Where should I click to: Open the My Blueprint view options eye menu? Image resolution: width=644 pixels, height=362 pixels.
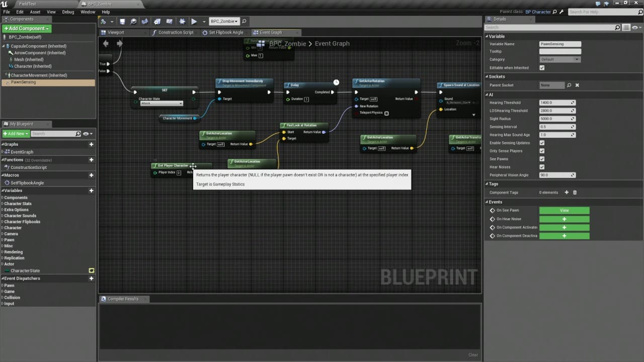click(88, 134)
